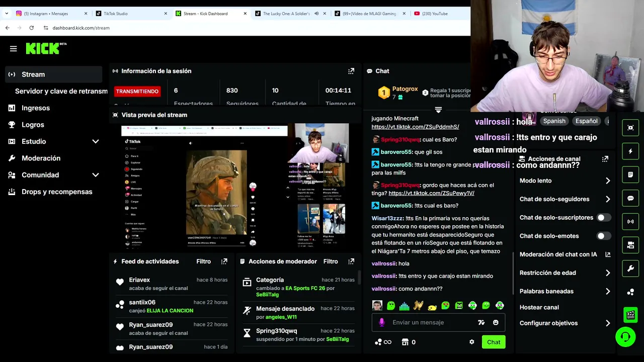Click the green headset support button

(x=625, y=337)
